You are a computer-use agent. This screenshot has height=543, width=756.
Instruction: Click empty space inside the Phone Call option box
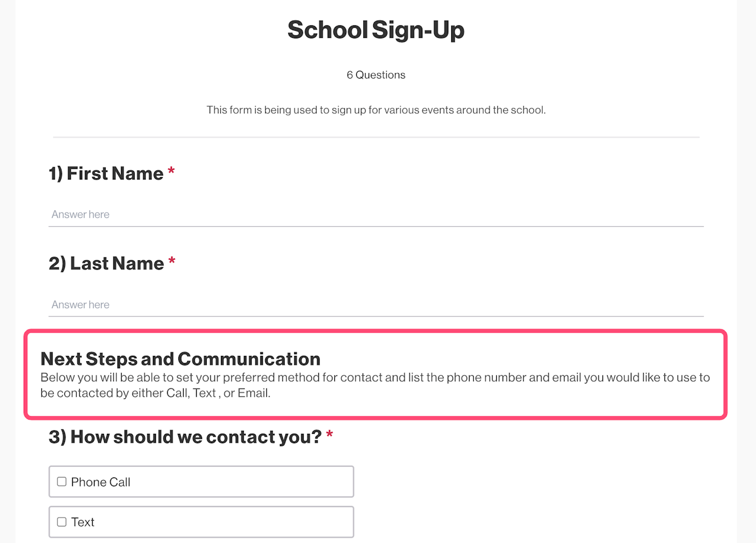(x=248, y=482)
